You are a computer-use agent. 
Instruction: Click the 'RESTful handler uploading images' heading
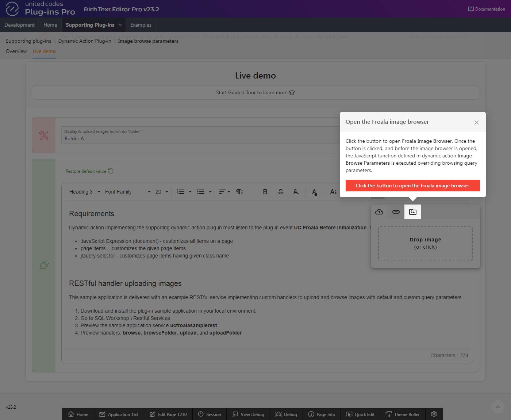coord(125,283)
